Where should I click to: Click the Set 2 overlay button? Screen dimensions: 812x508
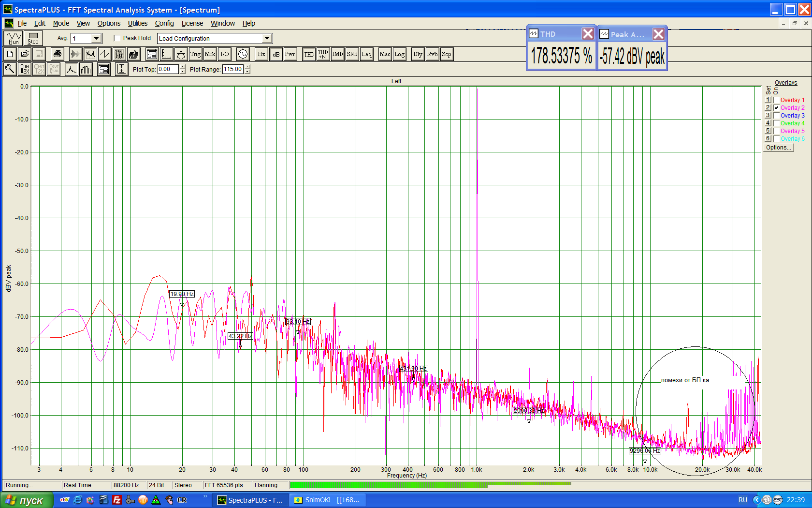click(768, 107)
